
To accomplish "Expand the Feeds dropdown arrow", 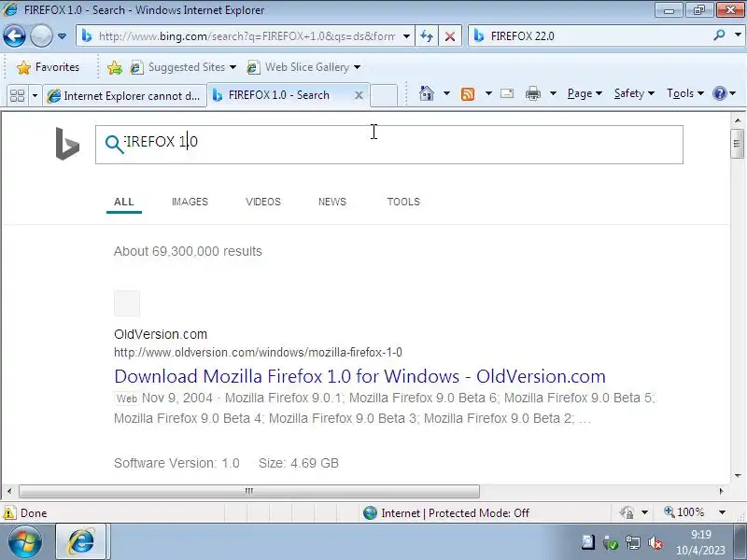I will tap(488, 93).
